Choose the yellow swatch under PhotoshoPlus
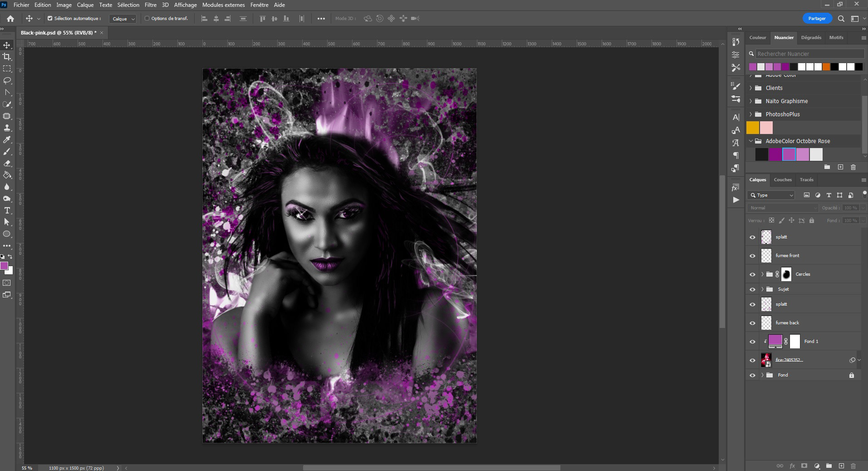 point(753,128)
